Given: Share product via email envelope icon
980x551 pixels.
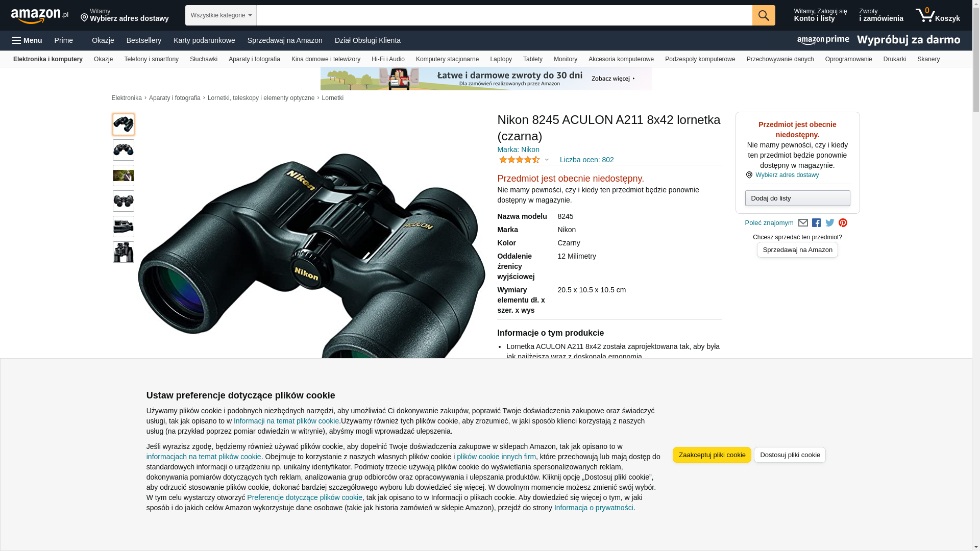Looking at the screenshot, I should click(x=803, y=223).
